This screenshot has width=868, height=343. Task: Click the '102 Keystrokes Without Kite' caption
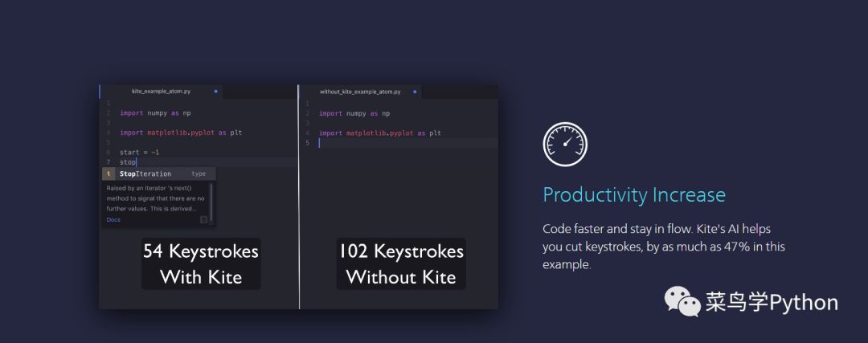coord(401,264)
